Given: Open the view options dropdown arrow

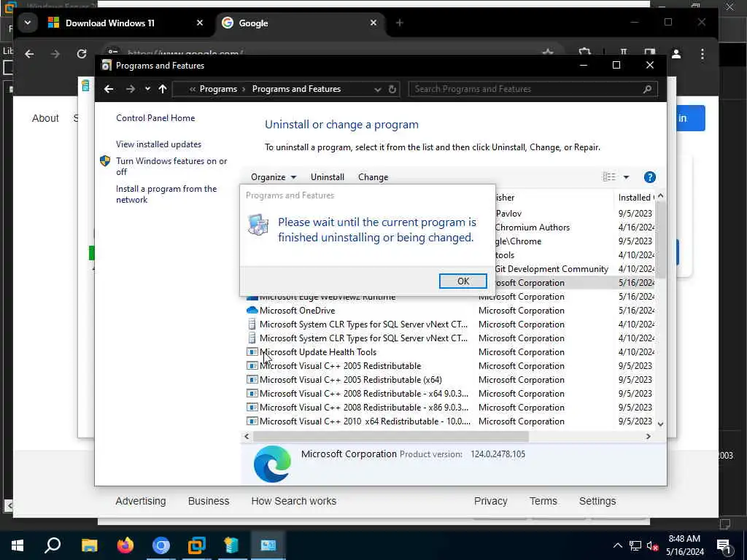Looking at the screenshot, I should click(x=626, y=177).
